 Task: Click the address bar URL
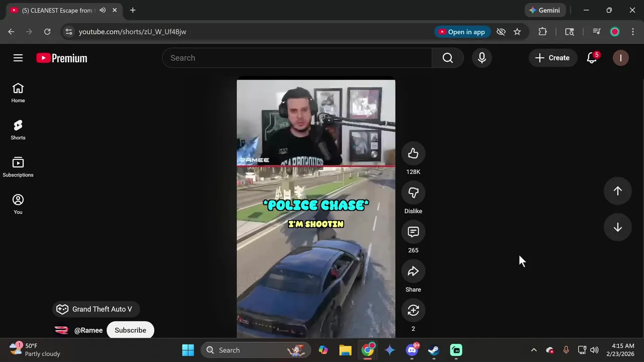pos(132,32)
